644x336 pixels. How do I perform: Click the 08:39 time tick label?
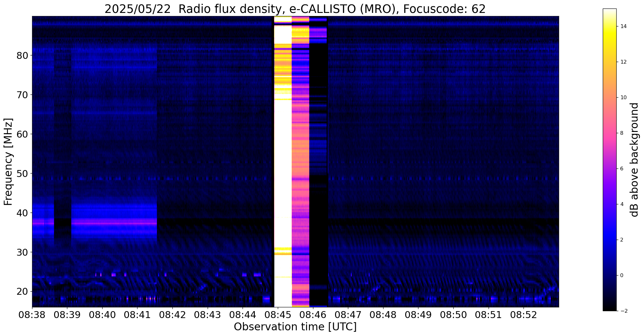(67, 315)
